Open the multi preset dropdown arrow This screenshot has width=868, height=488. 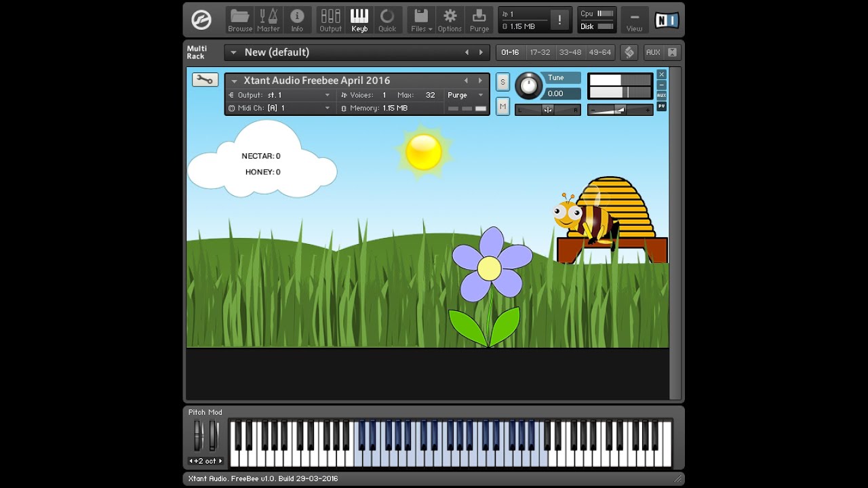coord(233,52)
